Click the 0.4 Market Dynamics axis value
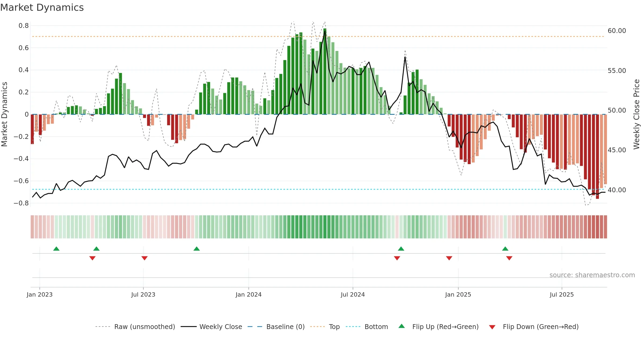This screenshot has width=644, height=362. 24,70
